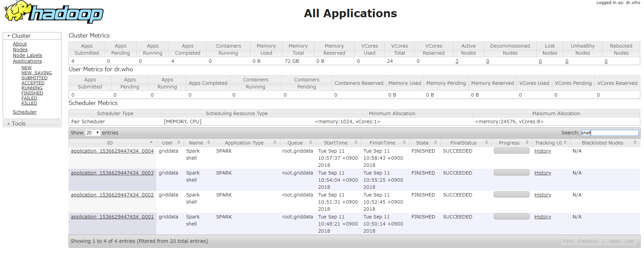This screenshot has height=263, width=644.
Task: Sort by User column arrows
Action: tap(179, 142)
